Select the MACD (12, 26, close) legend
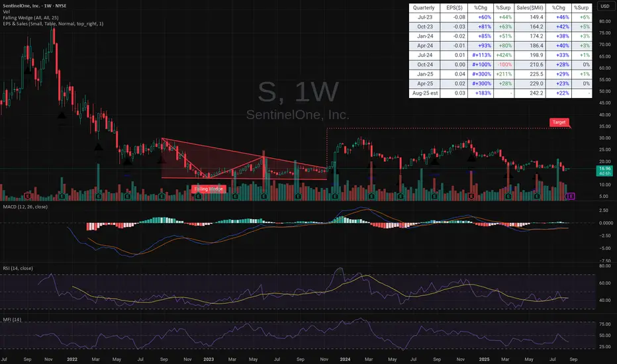 25,206
